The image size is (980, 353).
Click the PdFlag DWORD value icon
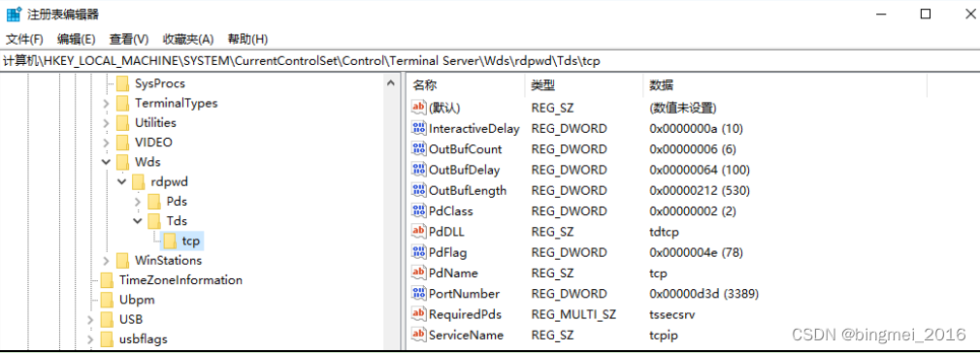(x=419, y=252)
